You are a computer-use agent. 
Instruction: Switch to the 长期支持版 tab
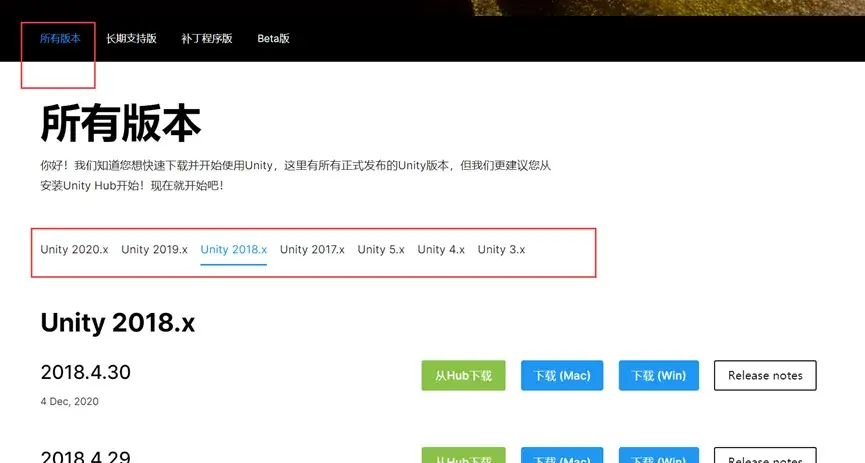coord(131,39)
